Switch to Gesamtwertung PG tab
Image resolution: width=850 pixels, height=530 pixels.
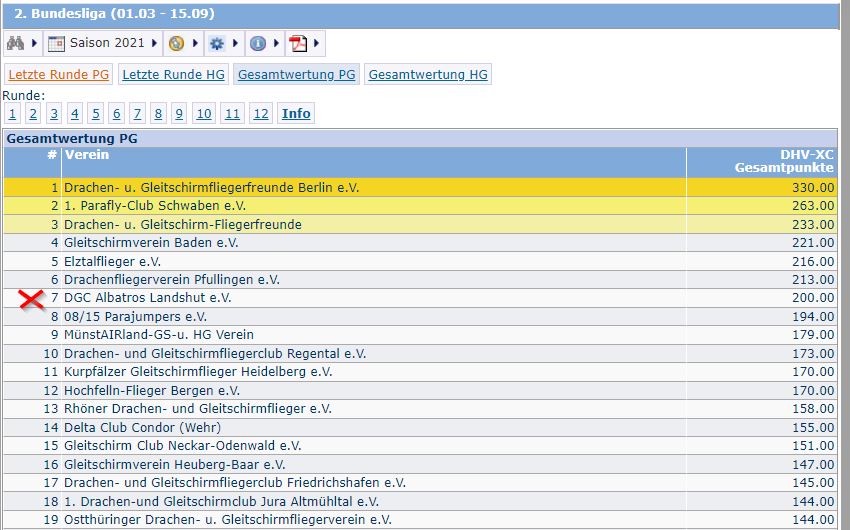[297, 74]
